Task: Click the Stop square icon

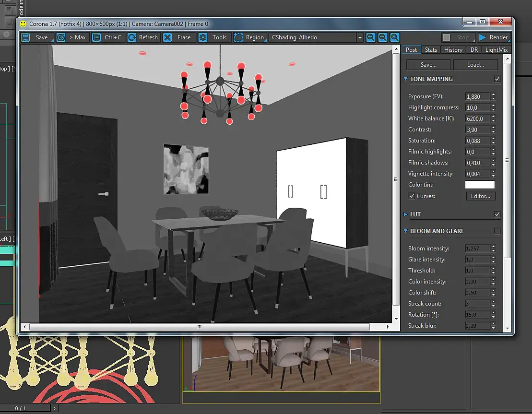Action: point(447,37)
